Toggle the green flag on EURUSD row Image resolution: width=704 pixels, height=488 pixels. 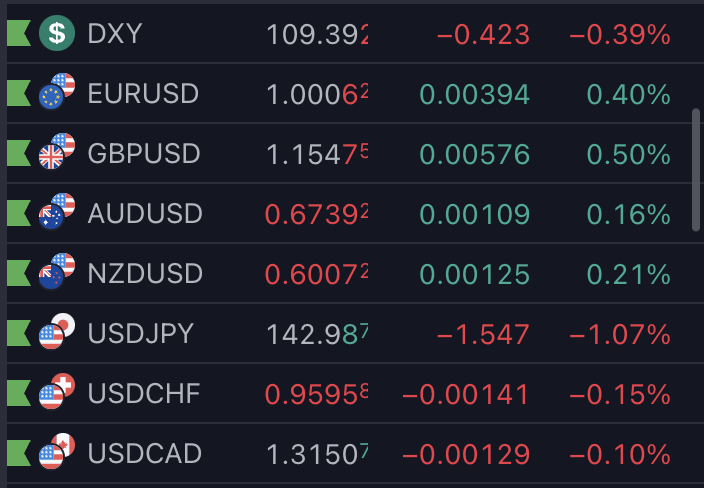(x=19, y=93)
